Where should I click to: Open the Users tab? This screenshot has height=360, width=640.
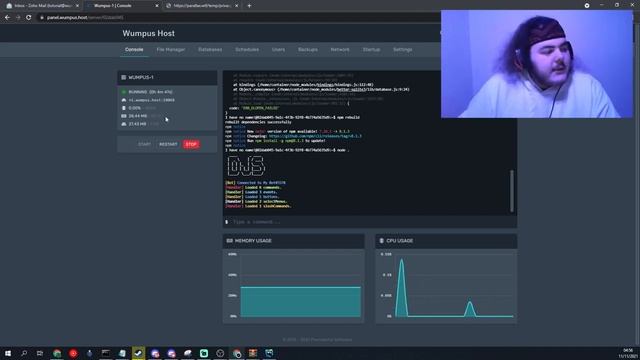(x=278, y=49)
